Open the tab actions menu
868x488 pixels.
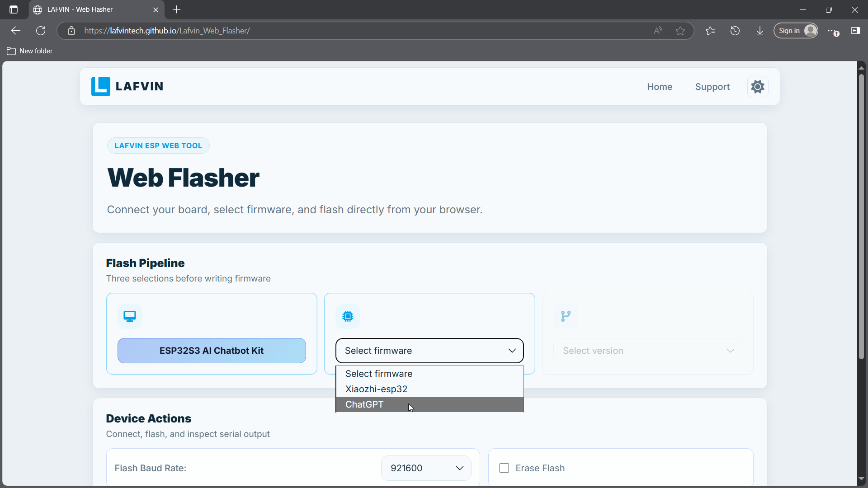(x=14, y=9)
